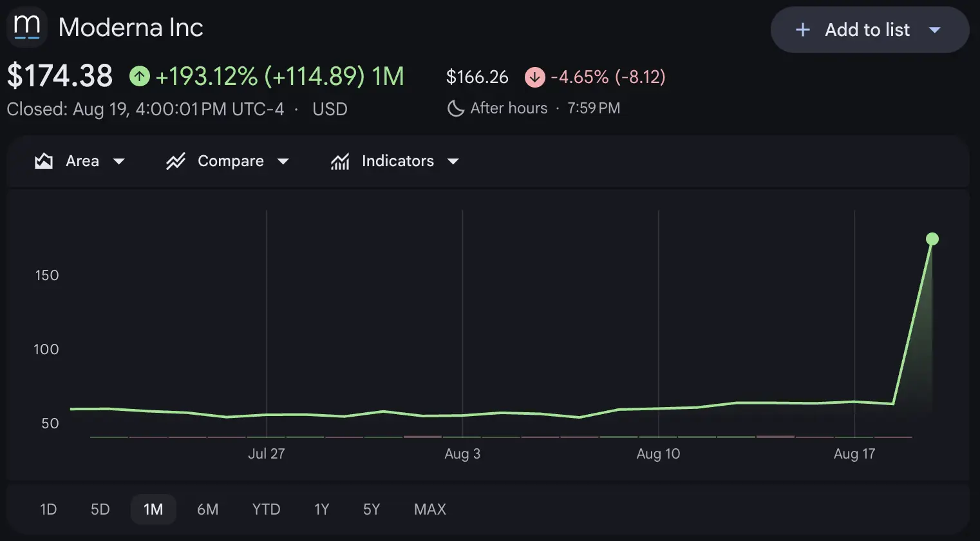Select the 1M time range tab

[153, 509]
